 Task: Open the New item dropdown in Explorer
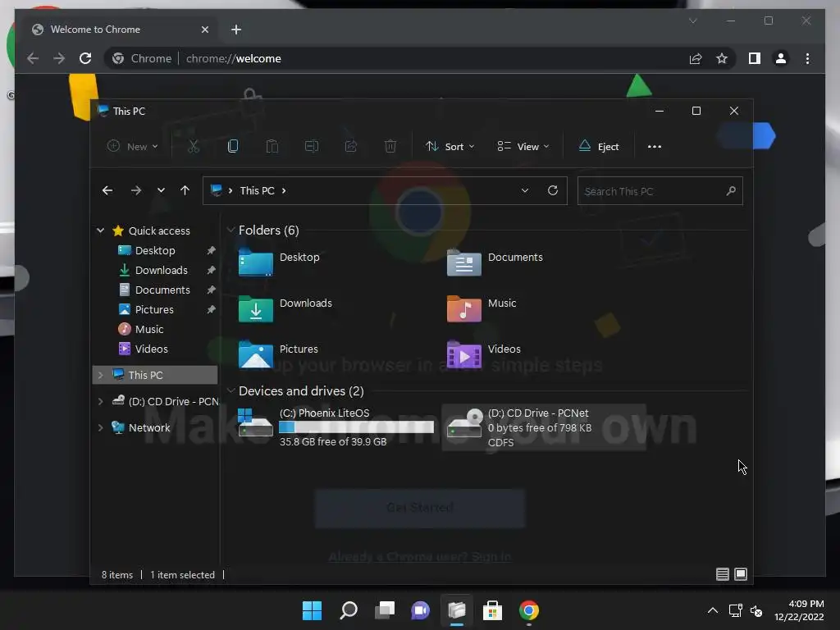point(133,146)
